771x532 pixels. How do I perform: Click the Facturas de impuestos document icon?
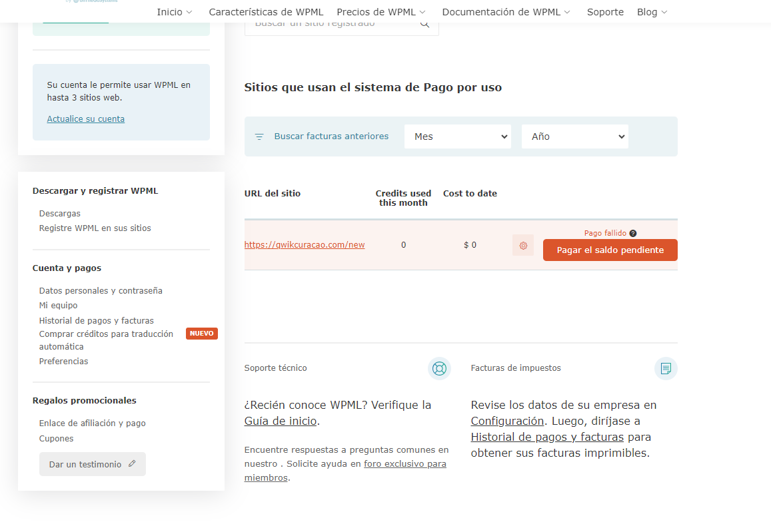coord(666,368)
